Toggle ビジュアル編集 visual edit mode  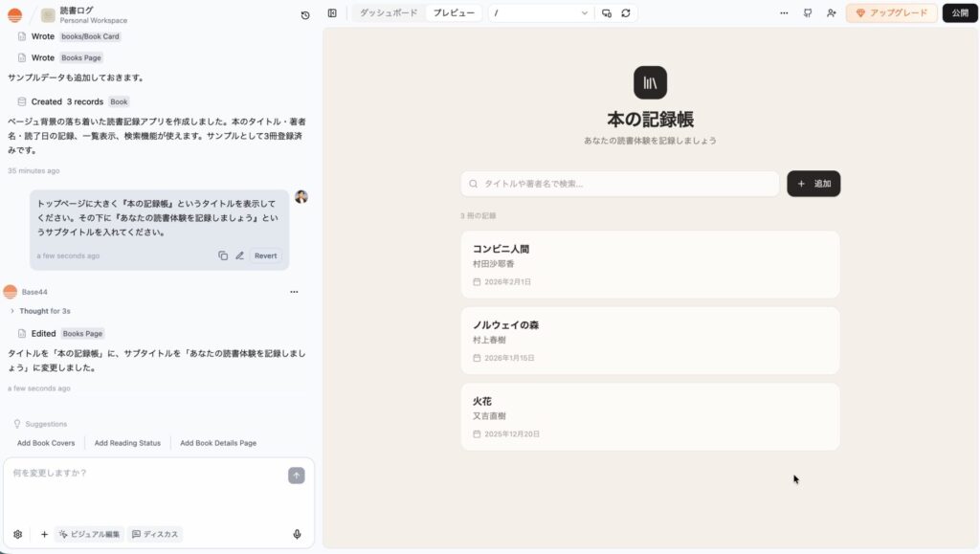[89, 534]
